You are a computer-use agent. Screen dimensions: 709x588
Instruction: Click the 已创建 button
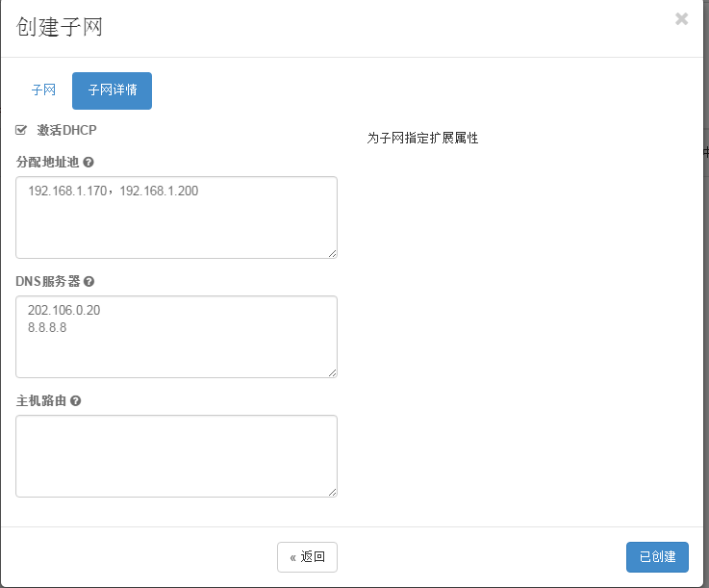[x=657, y=557]
